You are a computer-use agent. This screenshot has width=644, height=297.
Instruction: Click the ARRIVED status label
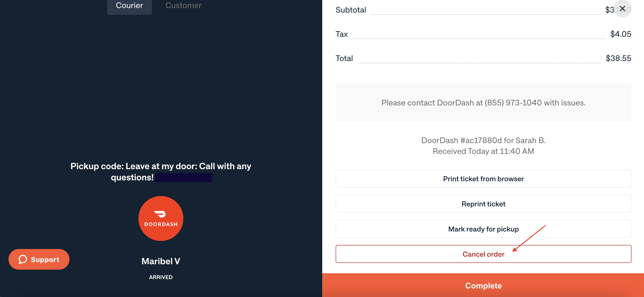click(161, 277)
